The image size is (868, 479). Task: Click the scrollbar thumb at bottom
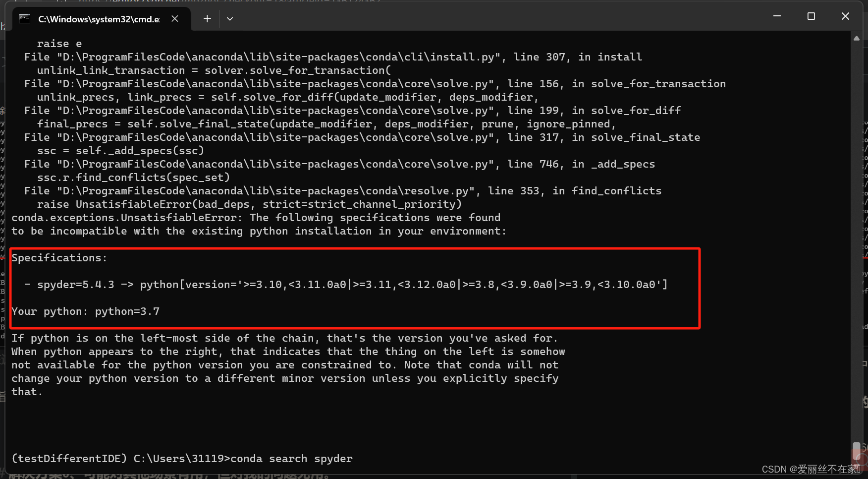(857, 452)
